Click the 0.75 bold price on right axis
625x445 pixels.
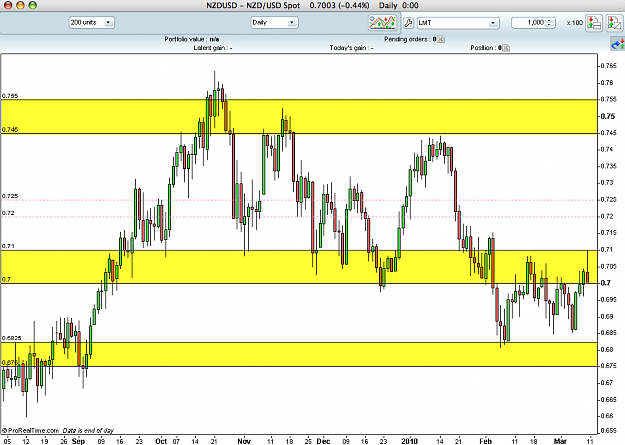click(608, 116)
